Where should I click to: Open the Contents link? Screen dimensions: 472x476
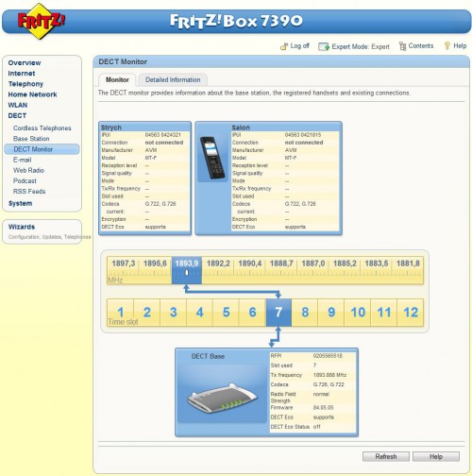421,46
